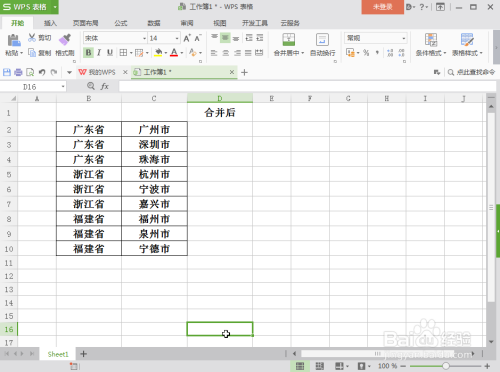The image size is (500, 372).
Task: Redo the last action
Action: pyautogui.click(x=54, y=72)
